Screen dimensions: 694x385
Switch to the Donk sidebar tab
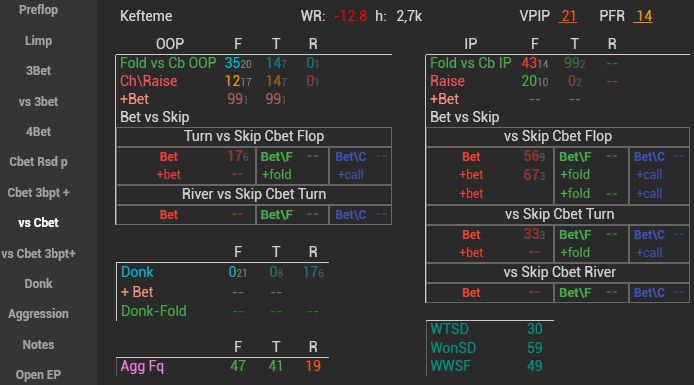39,284
